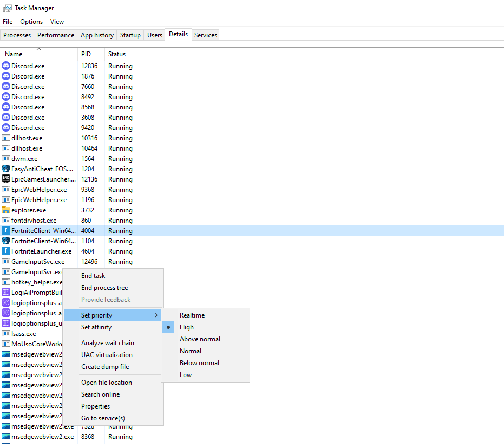This screenshot has height=447, width=504.
Task: Select the explorer.exe process name
Action: tap(29, 210)
